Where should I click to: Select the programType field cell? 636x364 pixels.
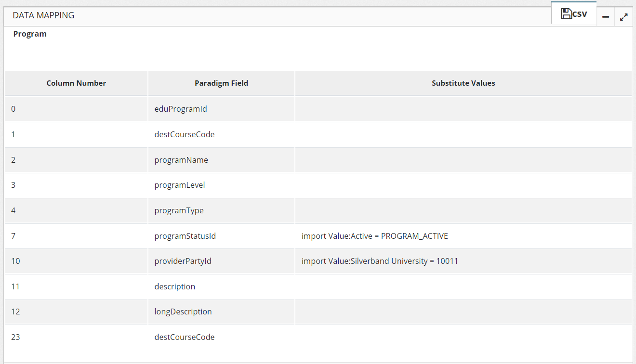(x=179, y=210)
